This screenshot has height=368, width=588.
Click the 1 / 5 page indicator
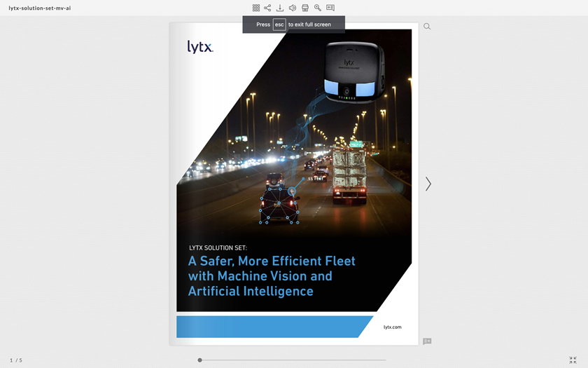pos(15,360)
